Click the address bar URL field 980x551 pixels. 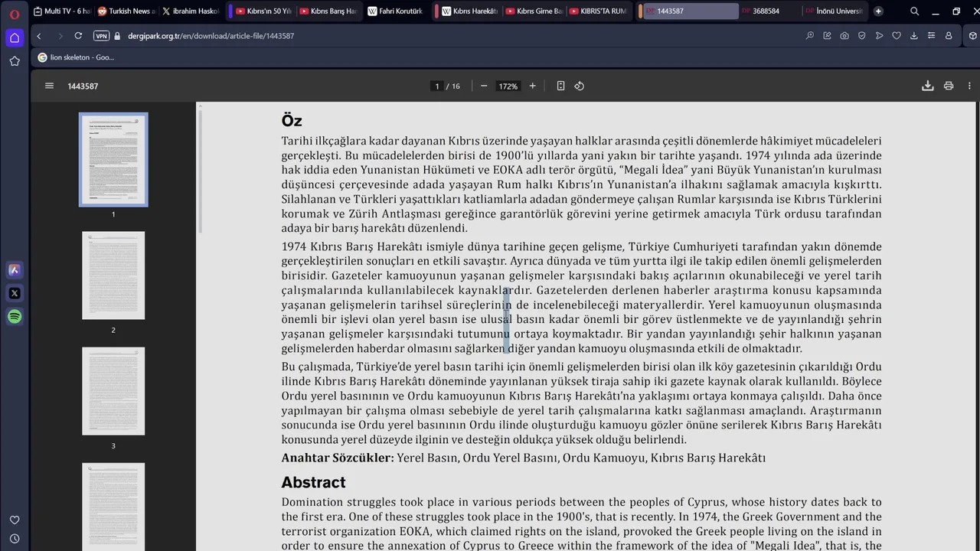[x=459, y=36]
